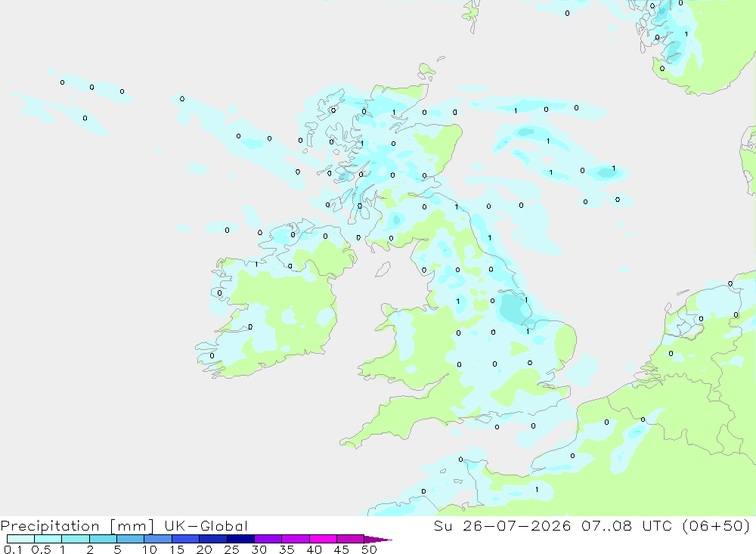Click the '45' legend scale label
Viewport: 756px width, 554px height.
342,549
